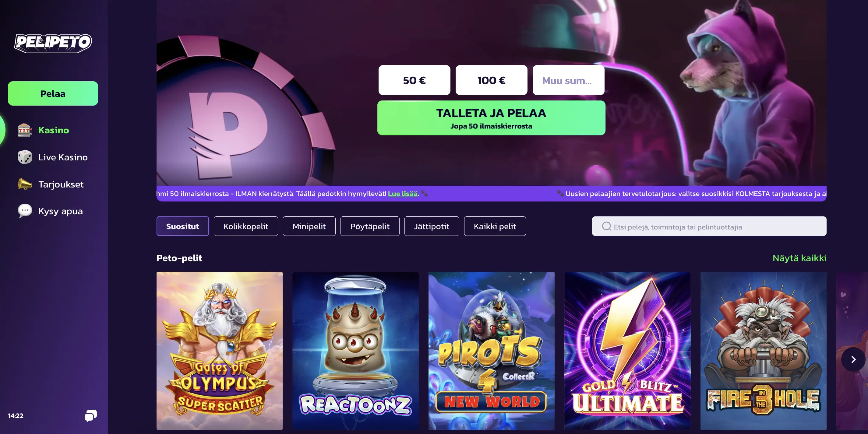Launch the Reactoonz game thumbnail
The width and height of the screenshot is (868, 434).
355,351
